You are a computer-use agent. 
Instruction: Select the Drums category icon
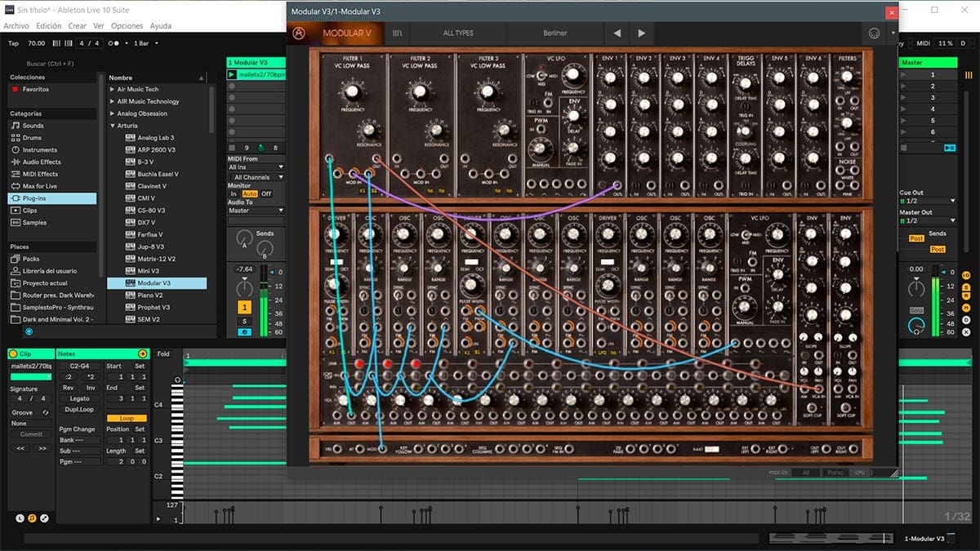point(15,138)
